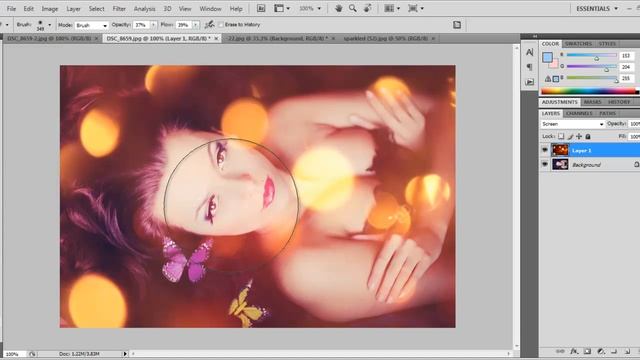Click the Add layer style fx icon
The width and height of the screenshot is (640, 360).
coord(574,351)
